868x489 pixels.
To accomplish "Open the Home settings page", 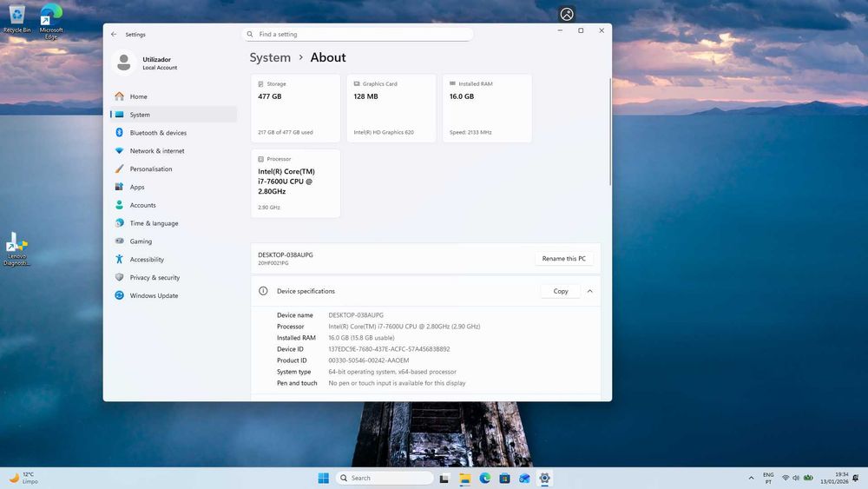I will [174, 96].
